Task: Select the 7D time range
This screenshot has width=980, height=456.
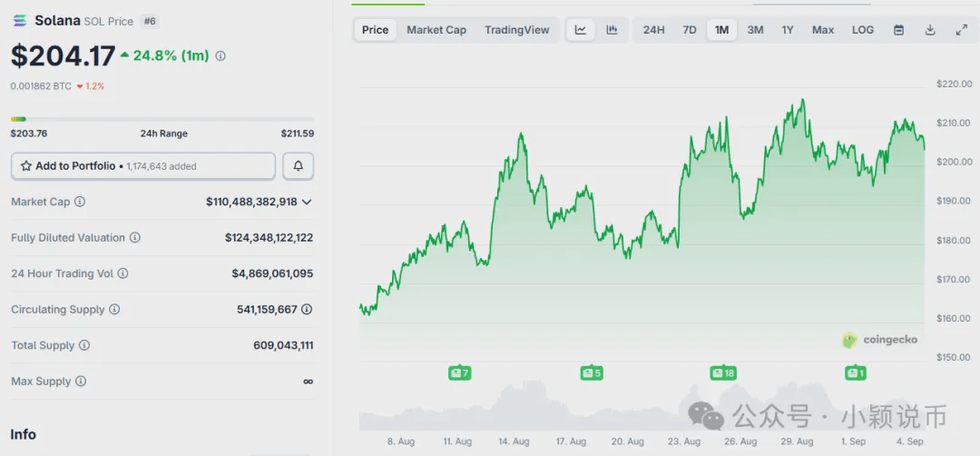Action: click(x=690, y=30)
